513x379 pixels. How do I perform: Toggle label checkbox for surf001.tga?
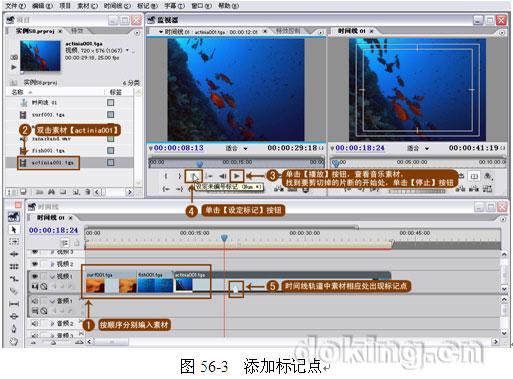[111, 114]
